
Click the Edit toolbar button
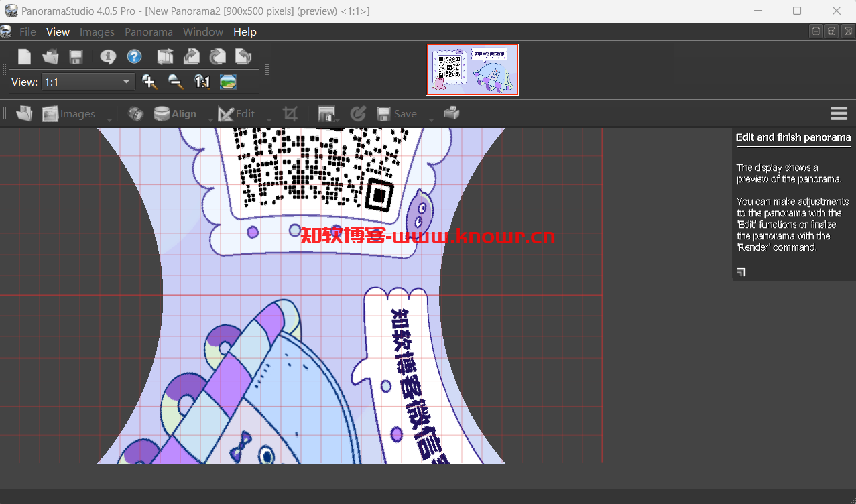[236, 114]
